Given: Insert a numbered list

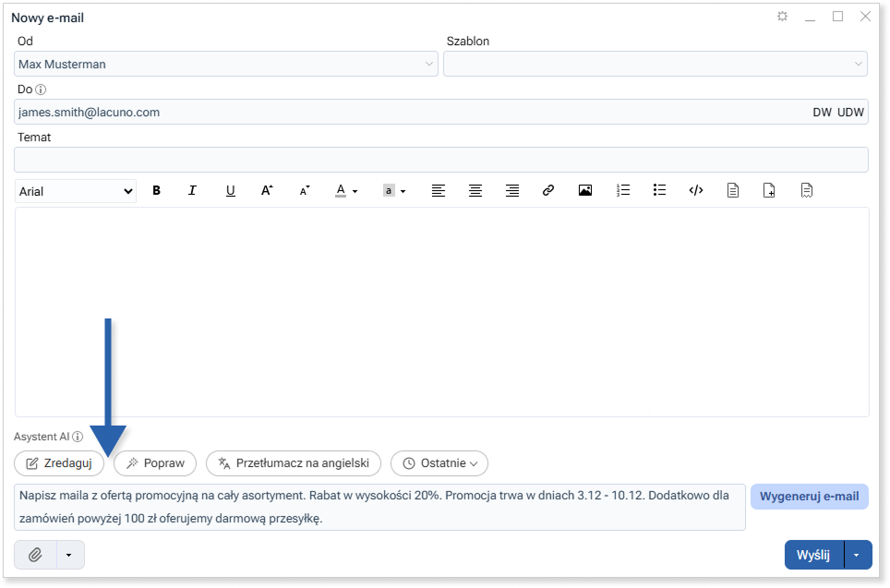Looking at the screenshot, I should 623,191.
